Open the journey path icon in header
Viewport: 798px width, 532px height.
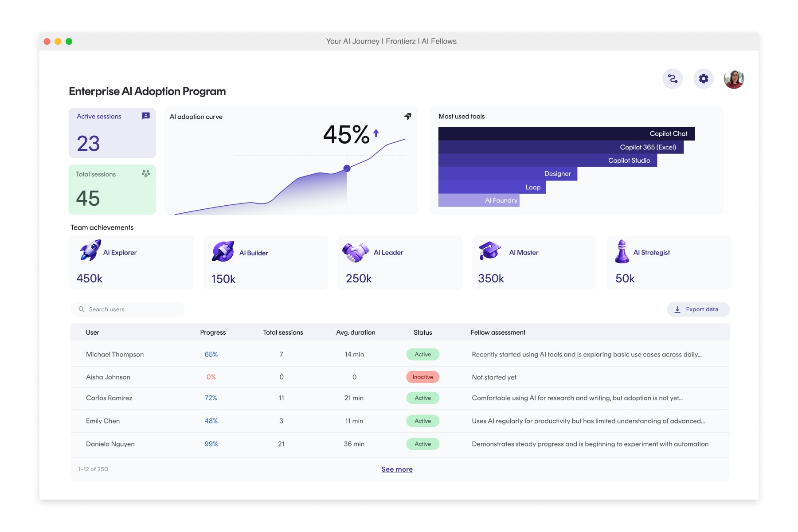[x=673, y=79]
